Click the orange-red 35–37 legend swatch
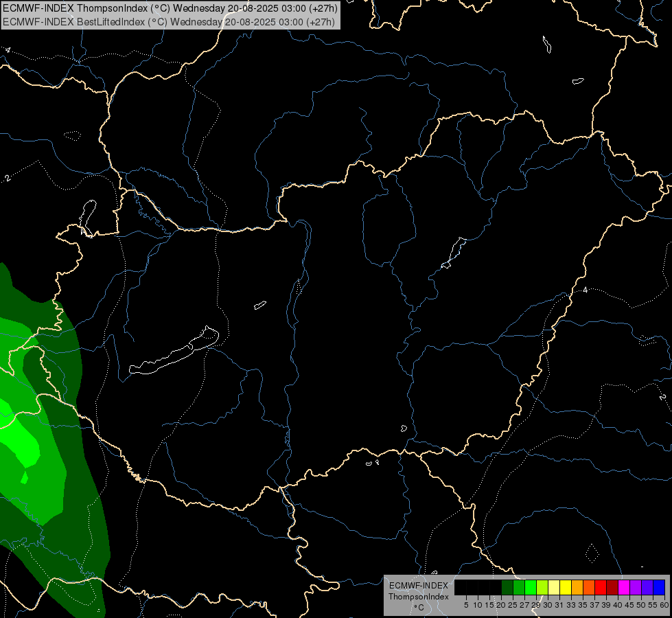Viewport: 672px width, 618px height. click(589, 588)
